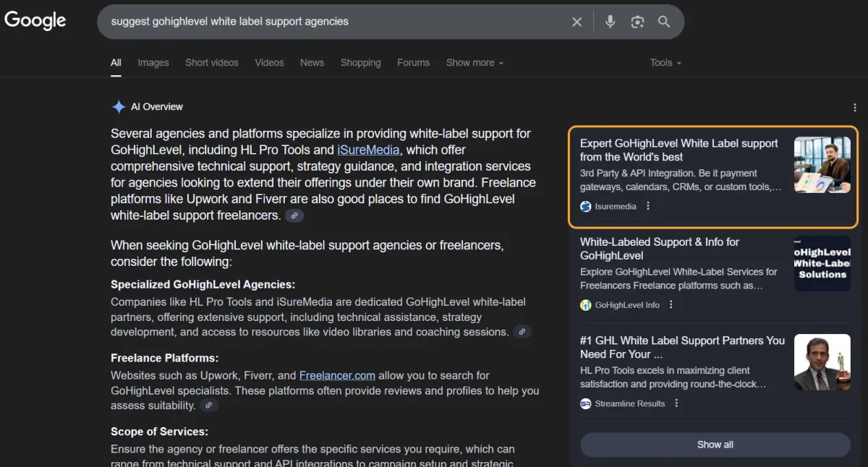Expand the Show more dropdown
The width and height of the screenshot is (868, 467).
pos(474,63)
